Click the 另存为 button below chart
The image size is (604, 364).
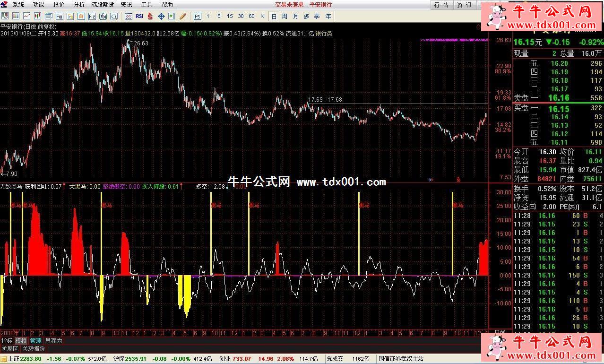coord(53,340)
